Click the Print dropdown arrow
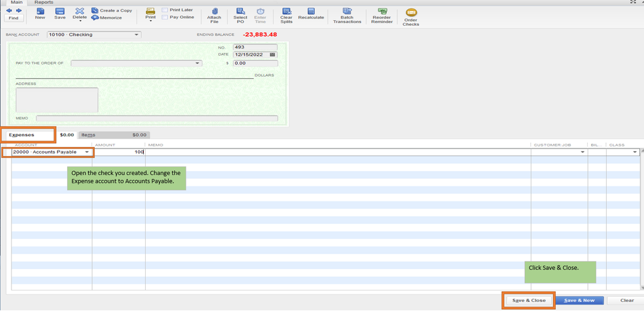Screen dimensions: 644x313 point(150,21)
